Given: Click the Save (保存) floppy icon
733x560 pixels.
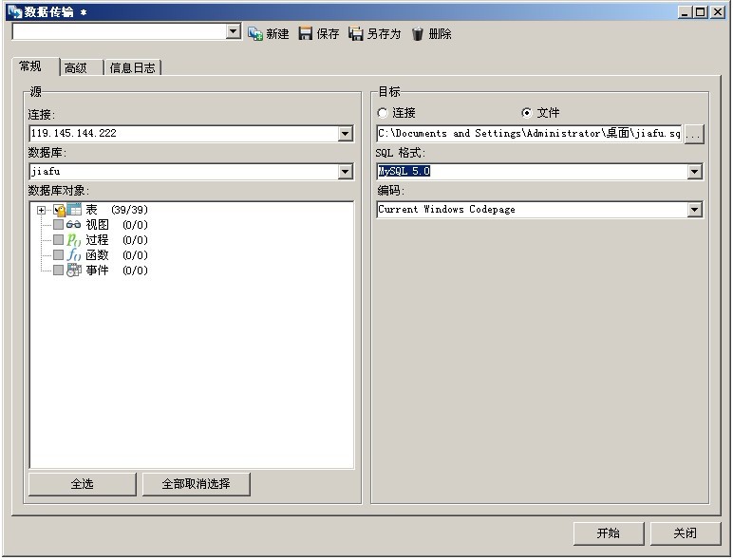Looking at the screenshot, I should pyautogui.click(x=306, y=33).
